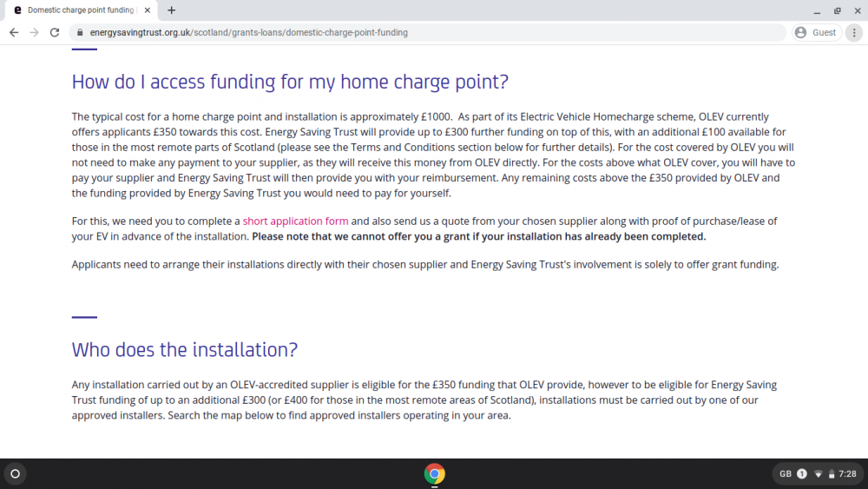The width and height of the screenshot is (868, 489).
Task: Click the address bar URL
Action: click(248, 33)
